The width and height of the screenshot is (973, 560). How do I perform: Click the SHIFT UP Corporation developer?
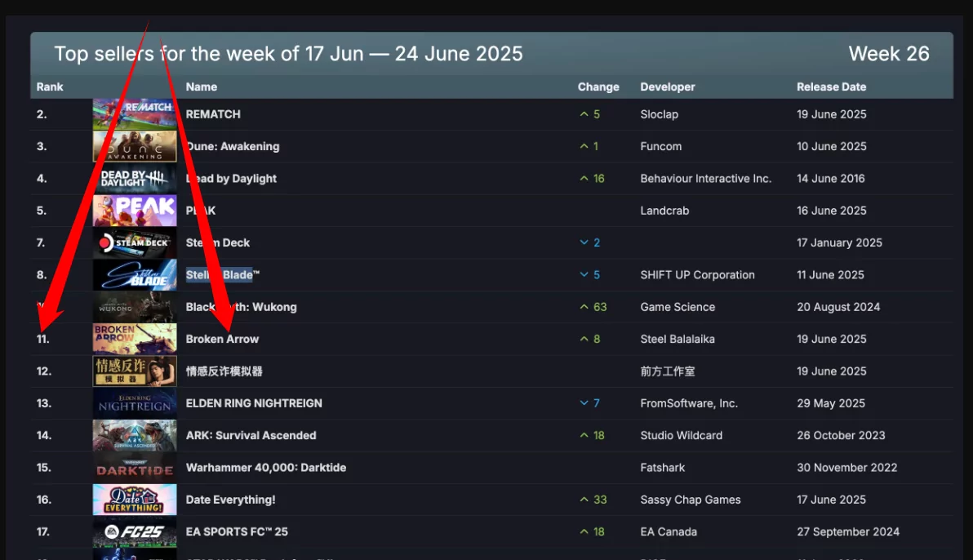click(697, 275)
